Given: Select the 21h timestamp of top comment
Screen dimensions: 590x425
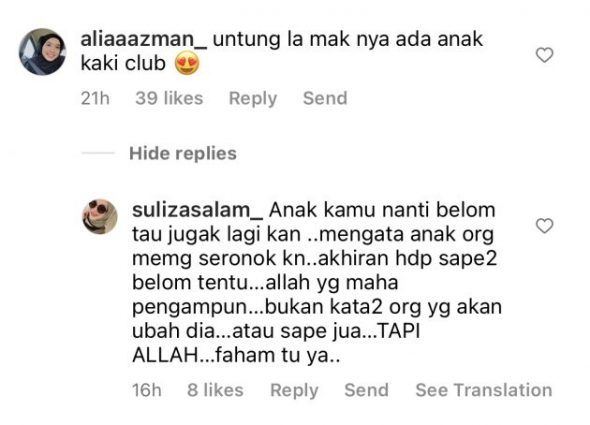Looking at the screenshot, I should (95, 98).
